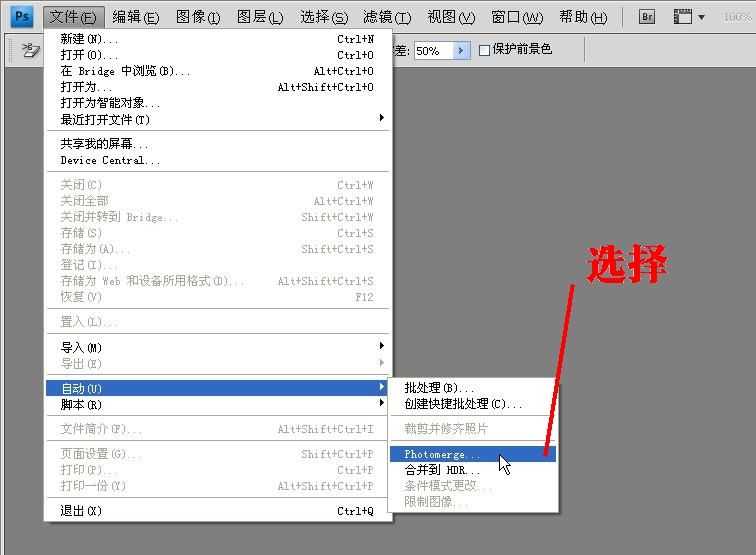Expand the 导入(M) submenu
756x555 pixels.
(x=217, y=347)
